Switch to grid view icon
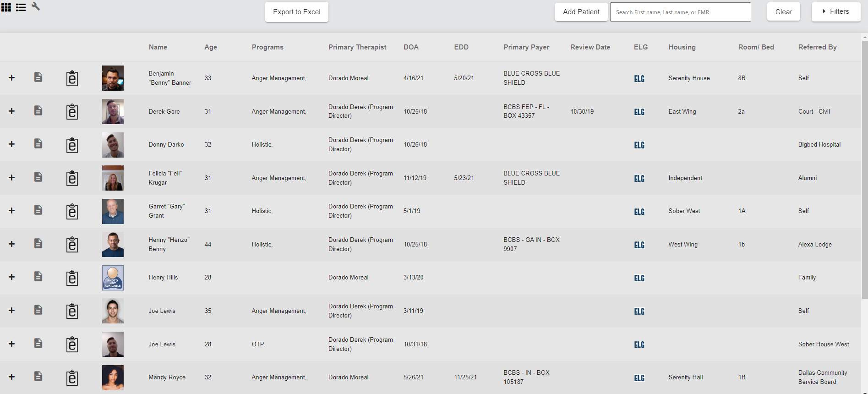This screenshot has height=394, width=868. point(6,7)
